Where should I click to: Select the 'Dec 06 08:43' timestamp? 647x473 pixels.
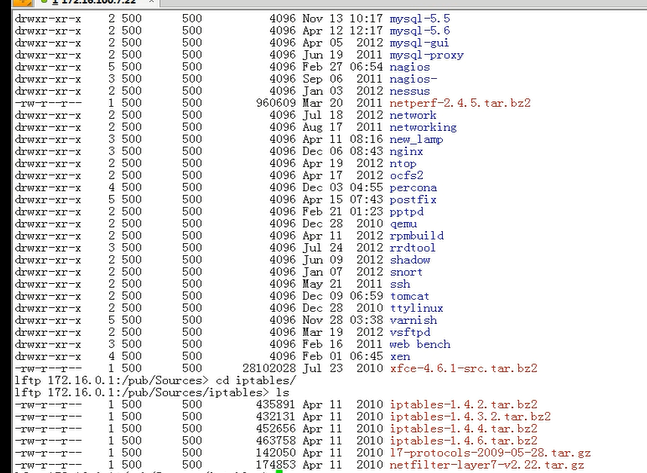(343, 151)
